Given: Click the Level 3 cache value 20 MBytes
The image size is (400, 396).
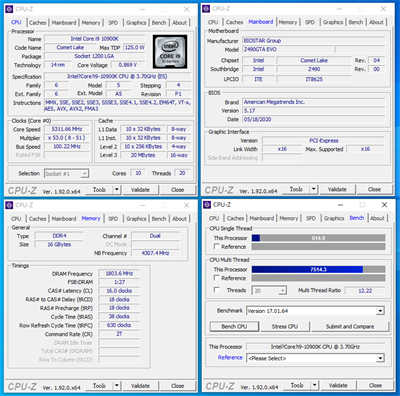Looking at the screenshot, I should point(143,155).
